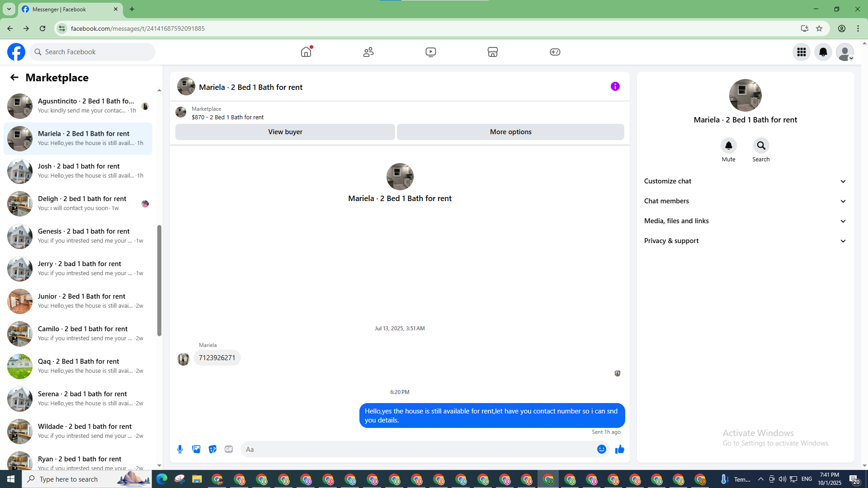Viewport: 868px width, 488px height.
Task: Open Chrome profile icon
Action: (842, 28)
